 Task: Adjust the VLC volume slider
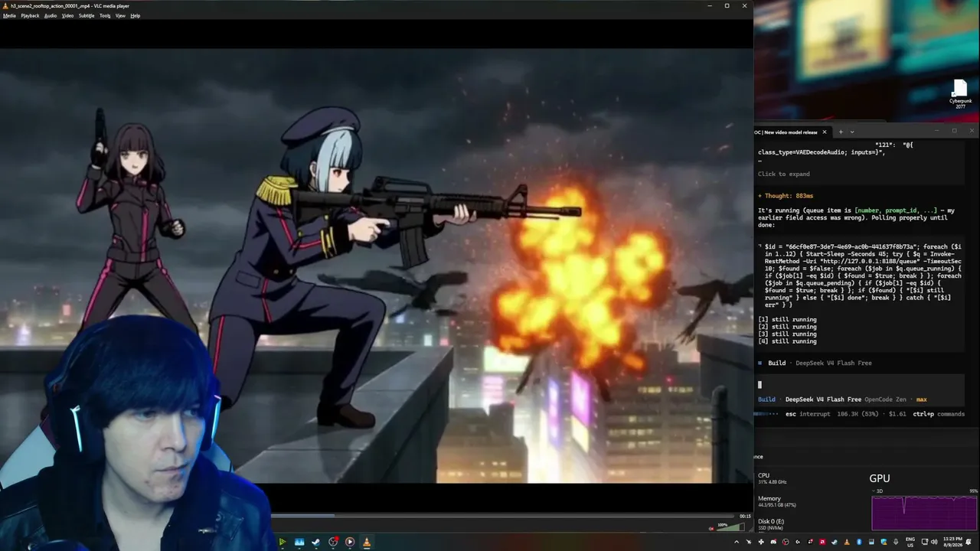click(x=729, y=527)
